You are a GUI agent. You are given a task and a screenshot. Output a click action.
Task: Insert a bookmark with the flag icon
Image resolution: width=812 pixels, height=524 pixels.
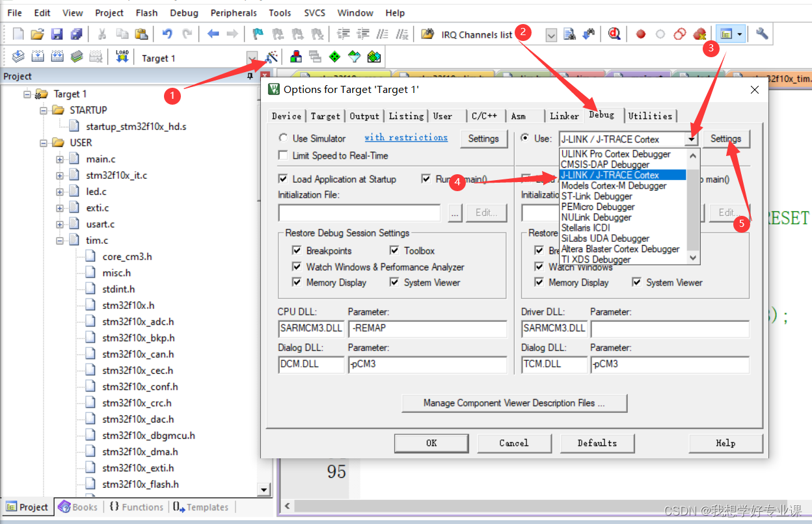pos(258,34)
